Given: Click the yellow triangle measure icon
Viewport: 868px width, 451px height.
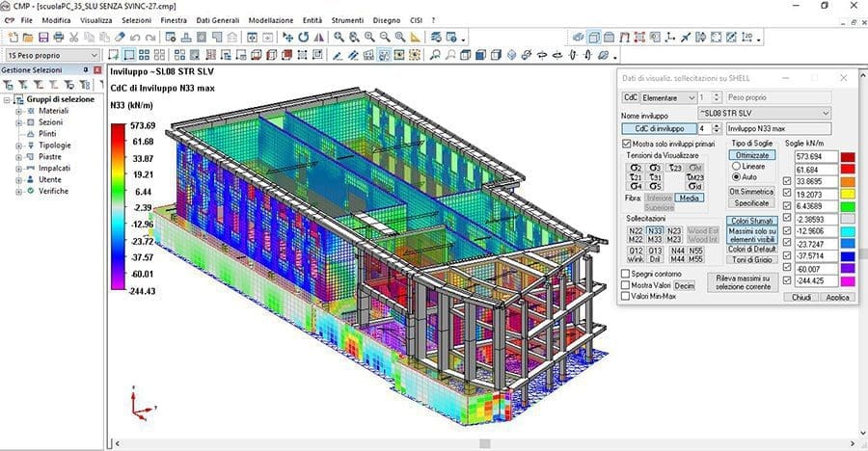Looking at the screenshot, I should tap(415, 38).
